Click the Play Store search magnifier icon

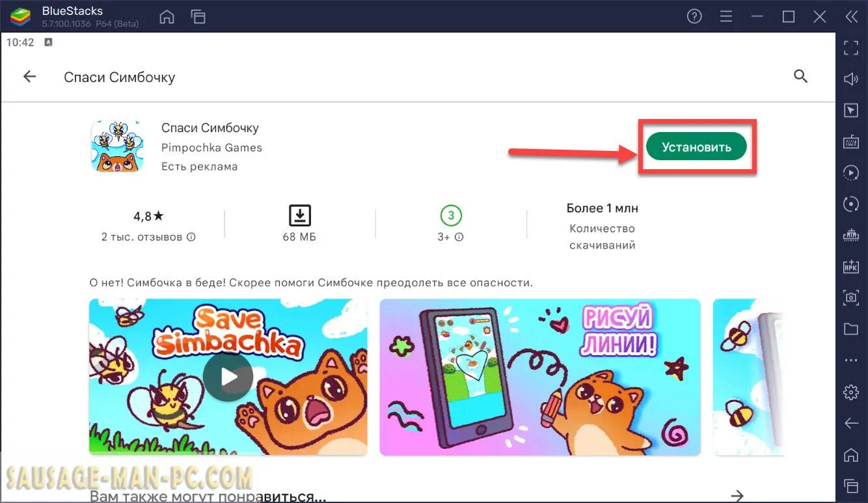click(801, 77)
